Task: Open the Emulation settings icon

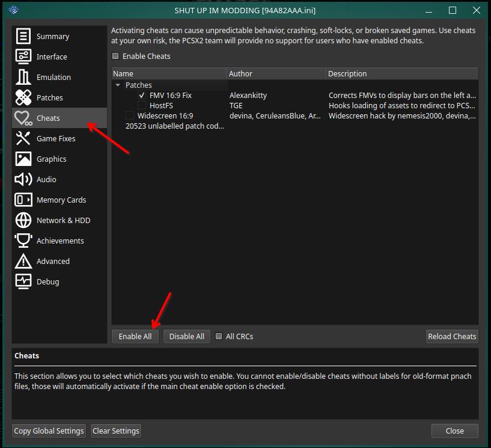Action: [x=23, y=77]
